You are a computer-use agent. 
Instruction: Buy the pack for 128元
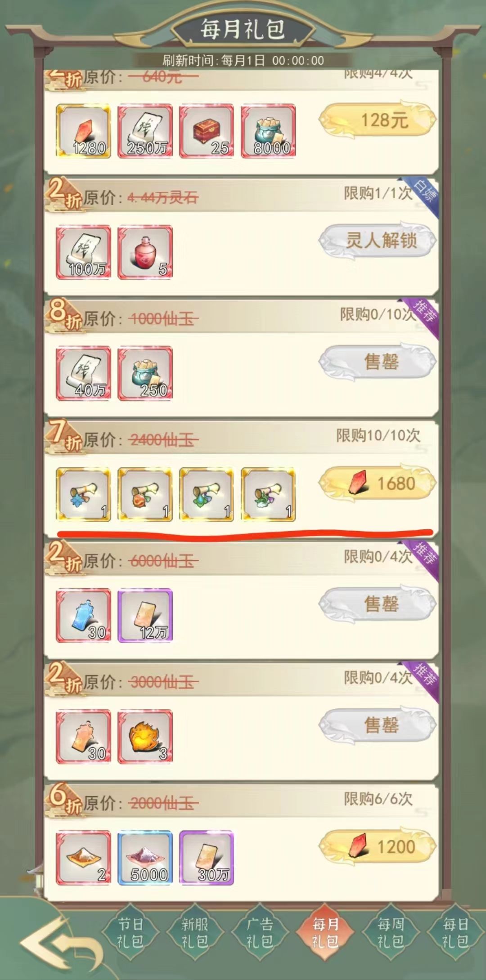click(x=378, y=120)
